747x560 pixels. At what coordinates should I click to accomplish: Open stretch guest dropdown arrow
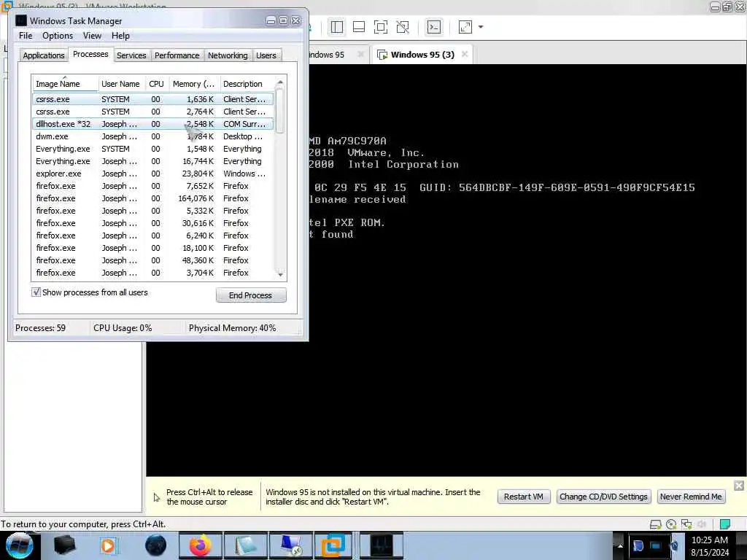[481, 27]
